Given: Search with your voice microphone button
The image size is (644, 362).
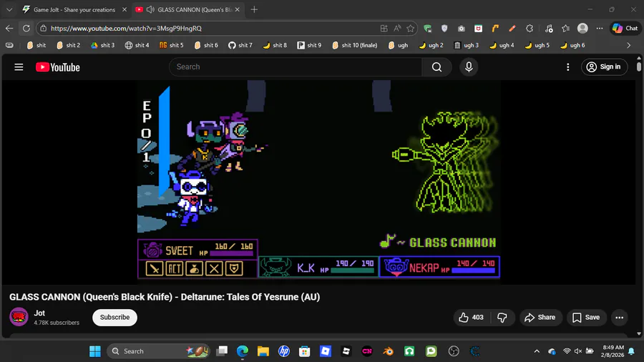Looking at the screenshot, I should [x=469, y=67].
